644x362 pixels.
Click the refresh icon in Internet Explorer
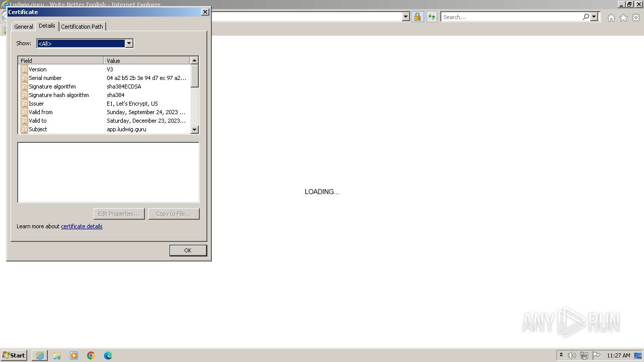(431, 17)
